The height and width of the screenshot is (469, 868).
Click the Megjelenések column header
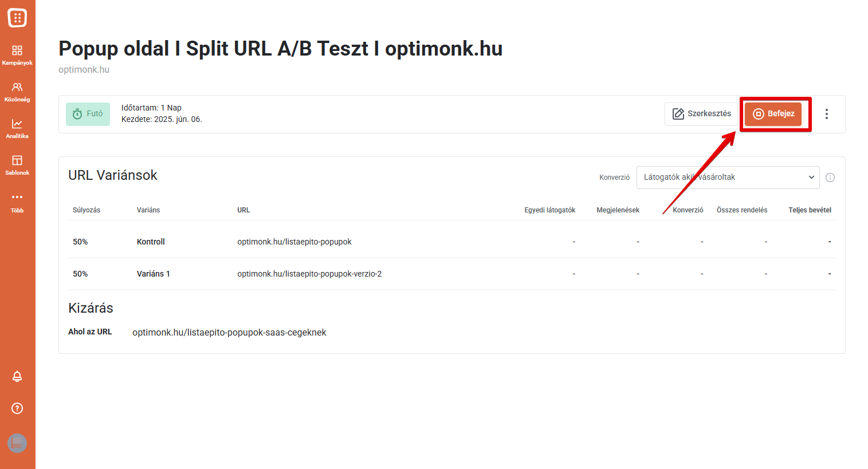pos(618,210)
